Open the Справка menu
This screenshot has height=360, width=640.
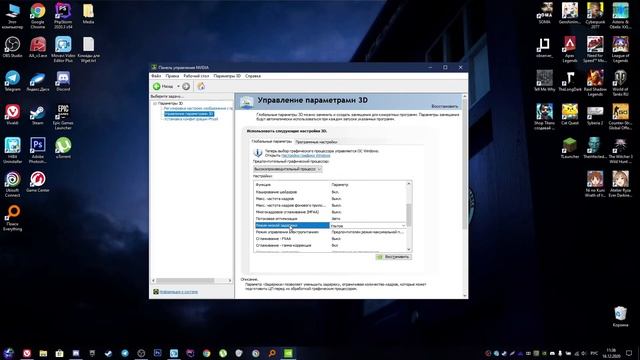[253, 76]
